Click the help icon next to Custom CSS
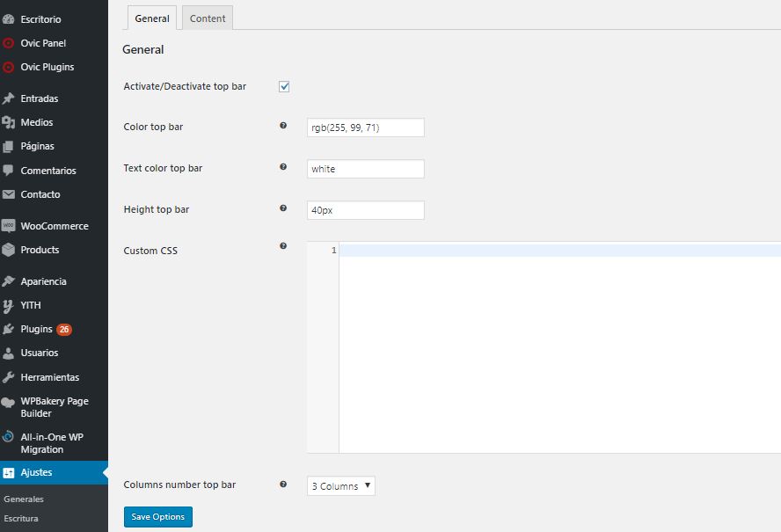Screen dimensions: 781x532 (x=283, y=245)
